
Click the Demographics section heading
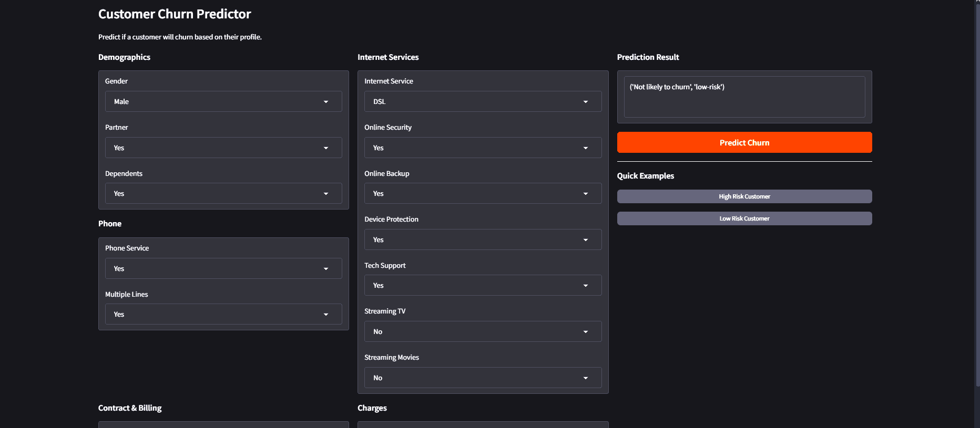click(124, 57)
